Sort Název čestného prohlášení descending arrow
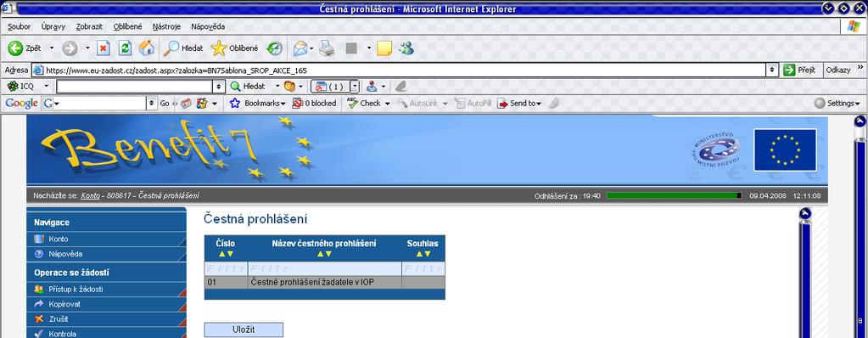Image resolution: width=868 pixels, height=338 pixels. click(328, 254)
